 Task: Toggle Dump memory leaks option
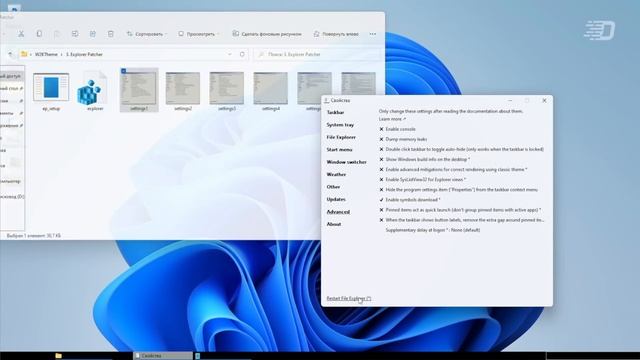click(x=403, y=139)
